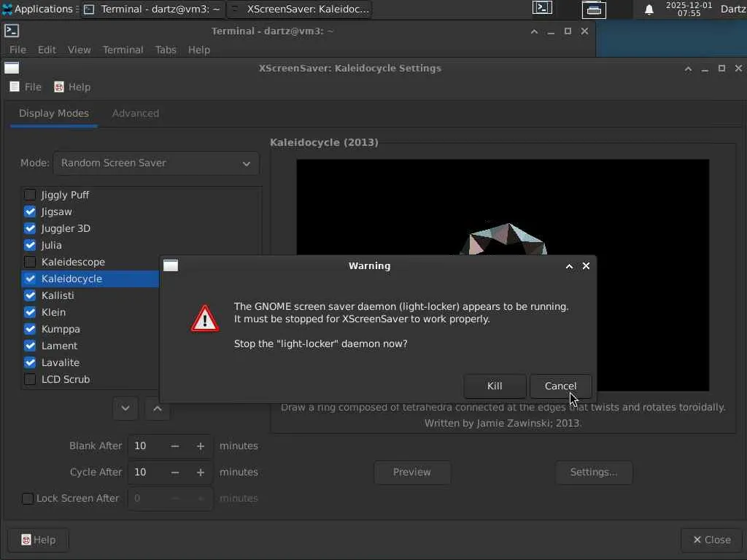Image resolution: width=747 pixels, height=560 pixels.
Task: Open Terminal Help menu
Action: pyautogui.click(x=198, y=50)
